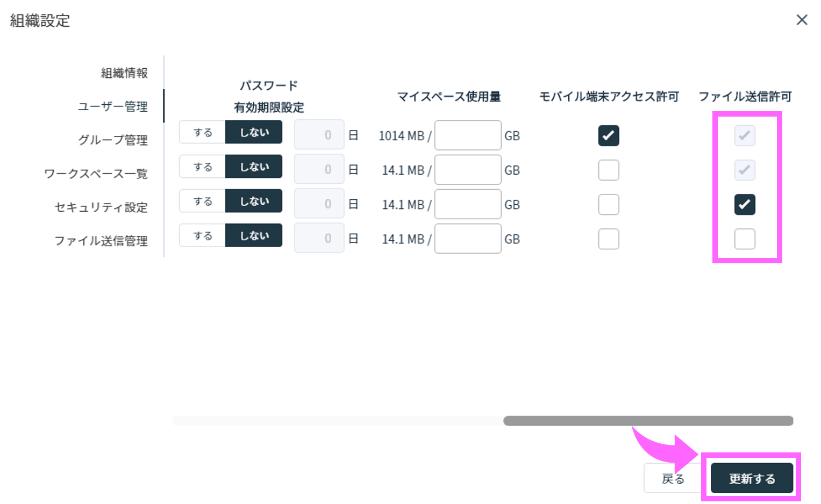This screenshot has width=821, height=504.
Task: Switch to グループ管理 section
Action: click(x=113, y=140)
